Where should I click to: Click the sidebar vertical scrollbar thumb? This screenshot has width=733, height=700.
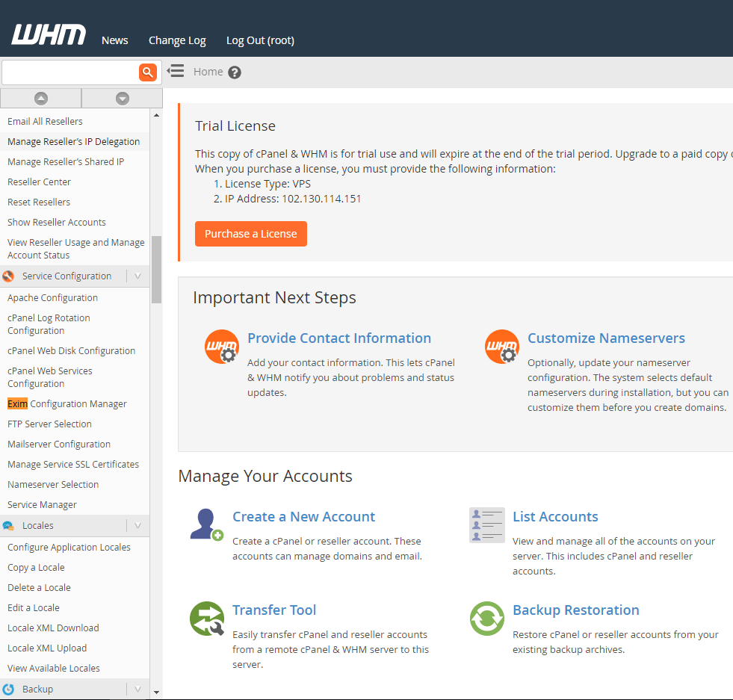click(x=156, y=269)
